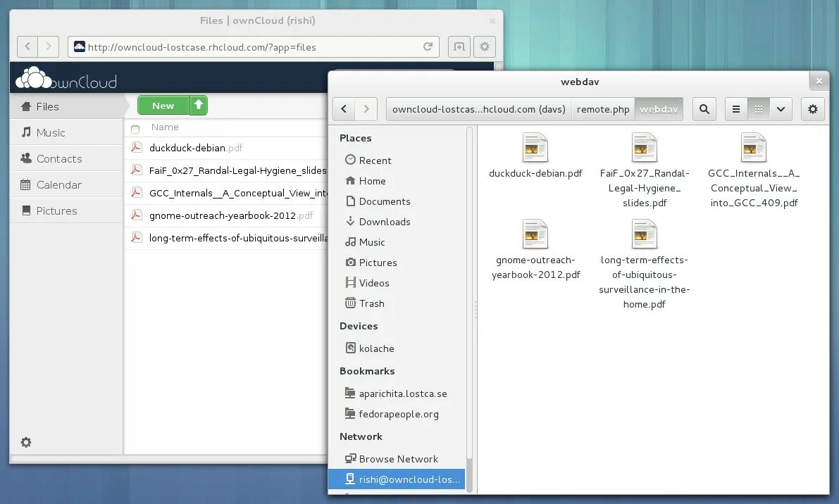Open Music in Places sidebar
The width and height of the screenshot is (839, 504).
(397, 242)
